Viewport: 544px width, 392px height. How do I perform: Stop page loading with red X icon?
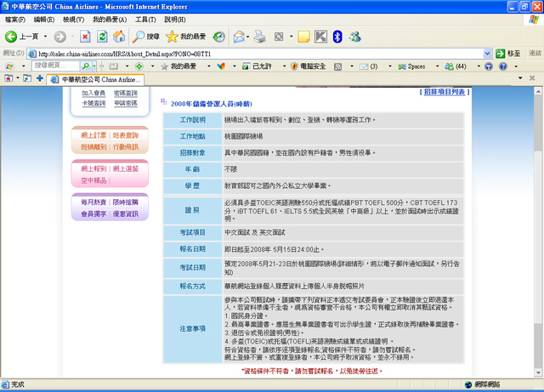click(x=85, y=37)
